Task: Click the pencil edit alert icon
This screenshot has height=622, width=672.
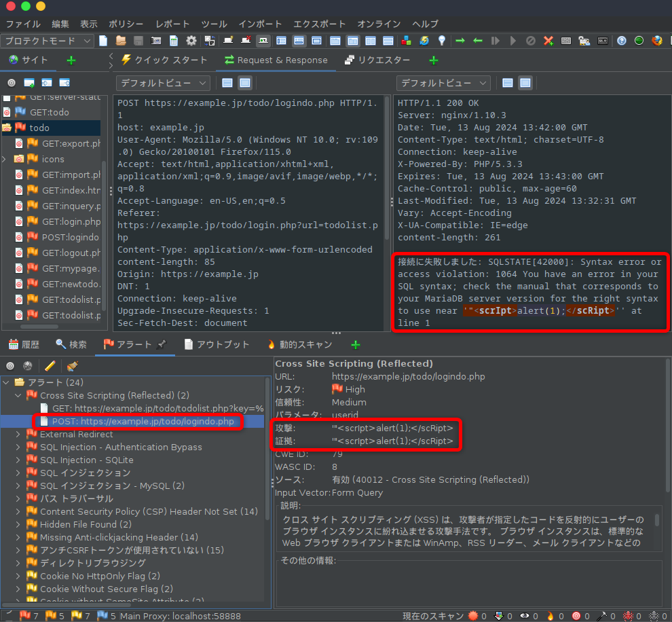Action: [x=50, y=365]
